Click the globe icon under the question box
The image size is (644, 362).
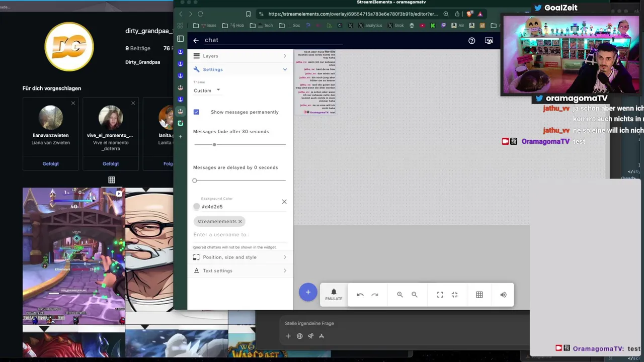click(x=299, y=336)
